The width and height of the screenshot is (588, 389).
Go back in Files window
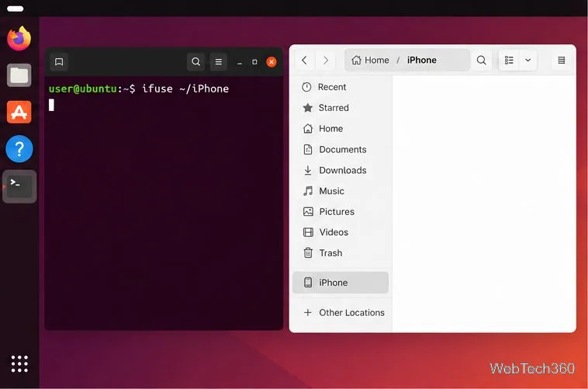pyautogui.click(x=305, y=60)
